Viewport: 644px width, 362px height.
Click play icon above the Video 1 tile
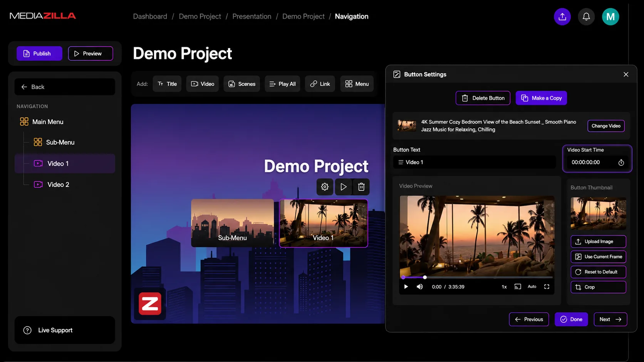coord(343,187)
